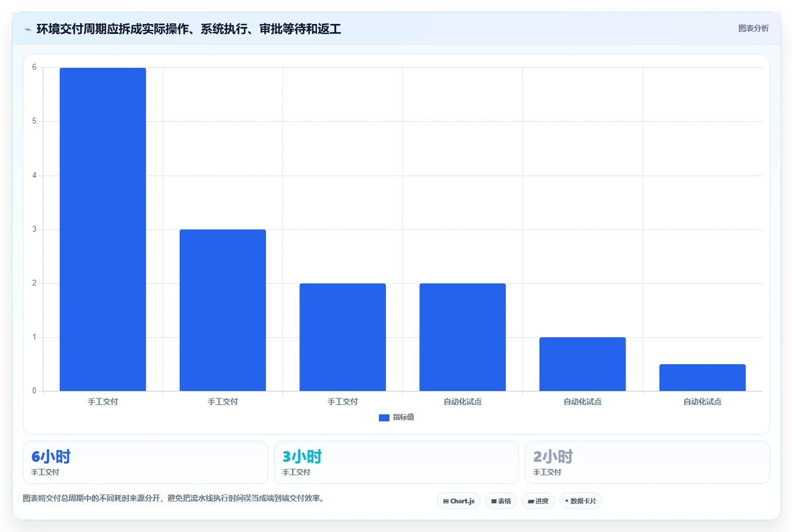Click the lightning icon beside the chart title

tap(28, 29)
